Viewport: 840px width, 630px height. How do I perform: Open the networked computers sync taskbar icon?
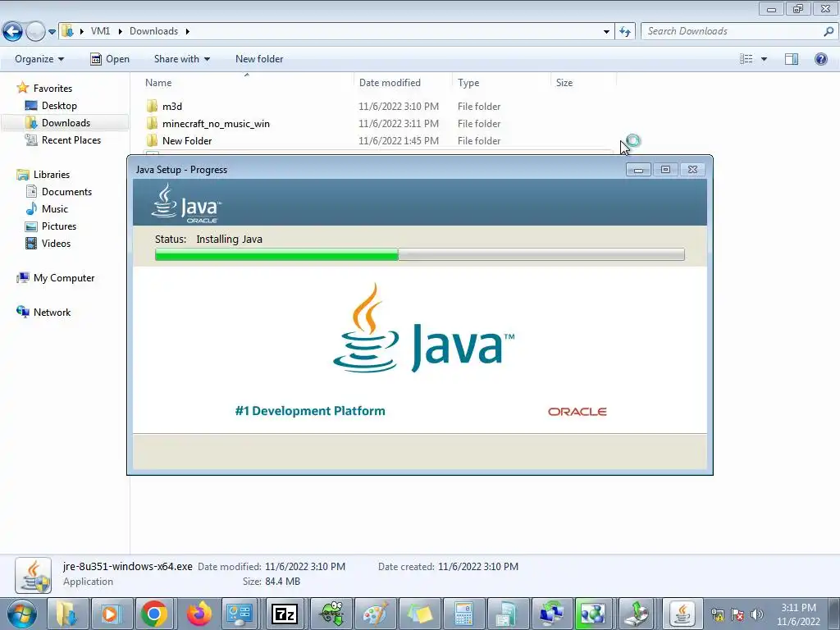click(x=552, y=614)
